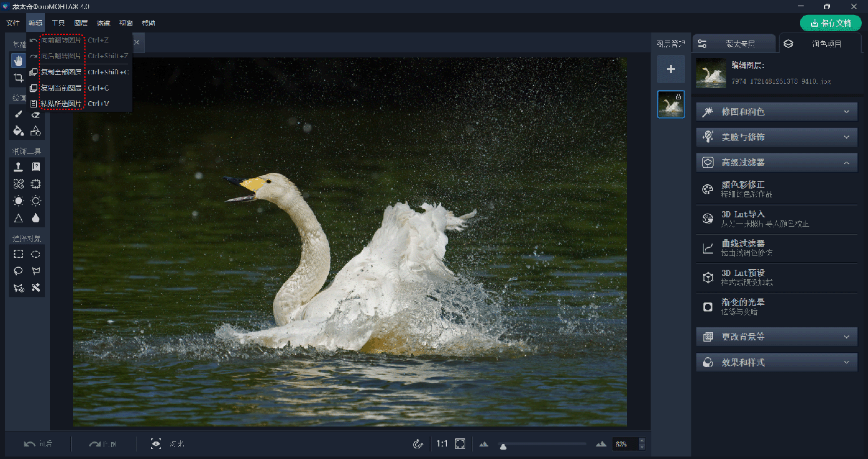The image size is (868, 459).
Task: Increase zoom with the stepper up arrow
Action: [642, 441]
